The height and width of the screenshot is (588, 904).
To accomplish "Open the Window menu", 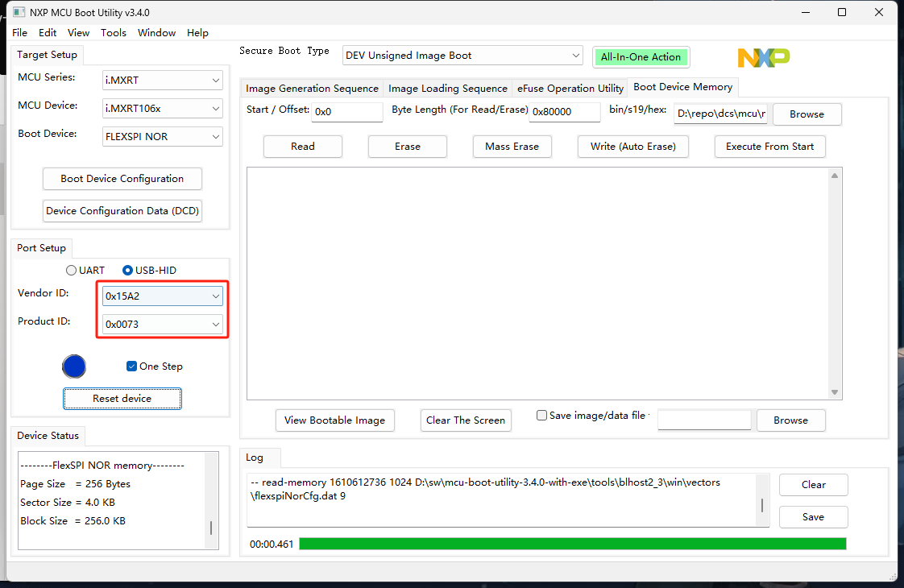I will [x=157, y=33].
